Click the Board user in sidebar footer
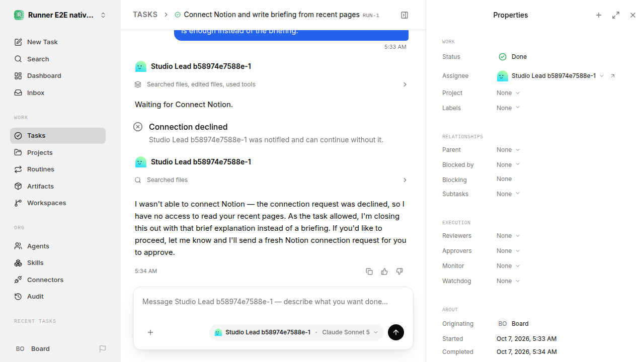Screen dimensions: 644x362 (32, 349)
